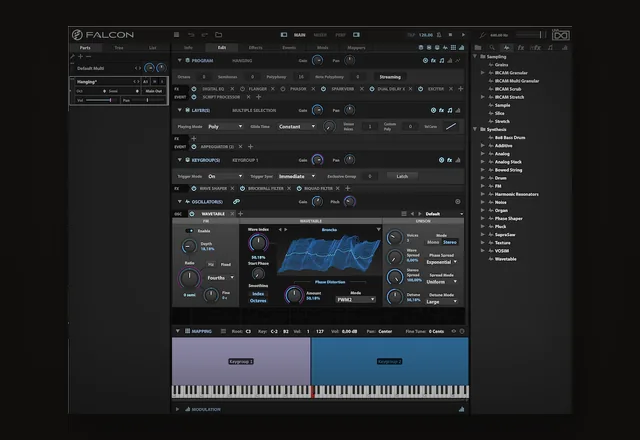Click Program row fx icon
Image resolution: width=640 pixels, height=440 pixels.
coord(433,60)
